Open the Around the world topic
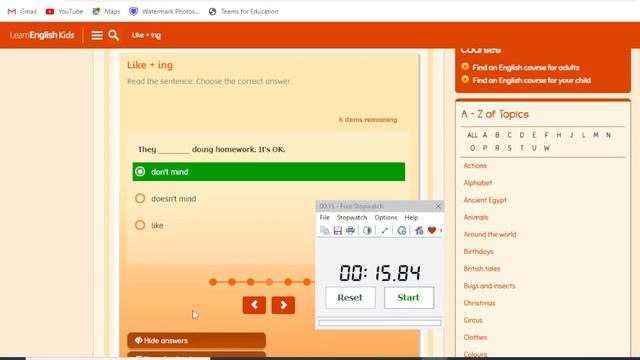Image resolution: width=640 pixels, height=360 pixels. [x=490, y=234]
